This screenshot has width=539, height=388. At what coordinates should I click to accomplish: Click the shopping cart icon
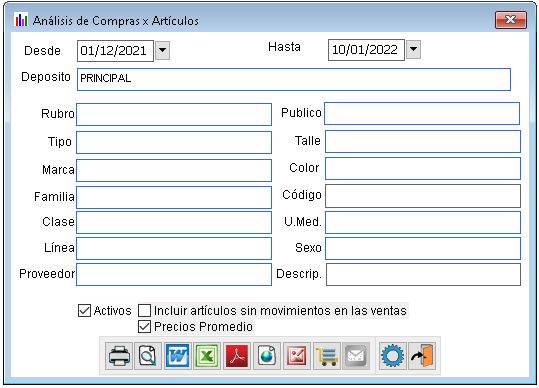click(x=327, y=356)
